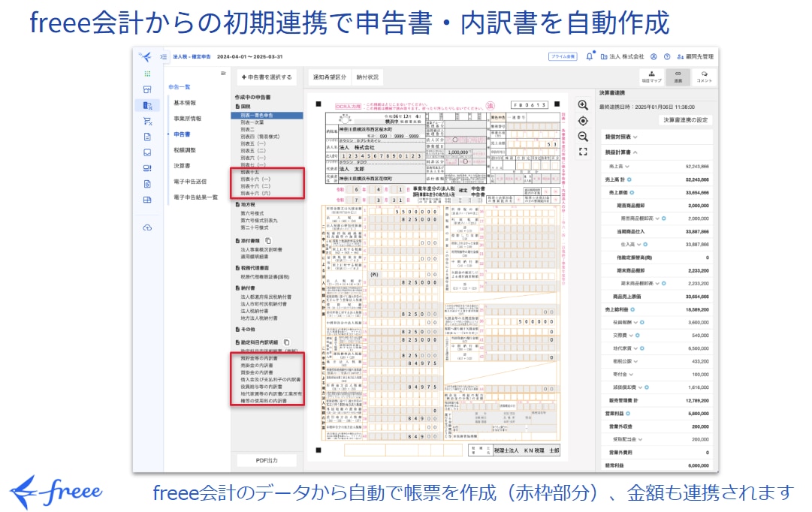The image size is (812, 512).
Task: Click the blue circle icon beside 売上総利益
Action: 632,309
